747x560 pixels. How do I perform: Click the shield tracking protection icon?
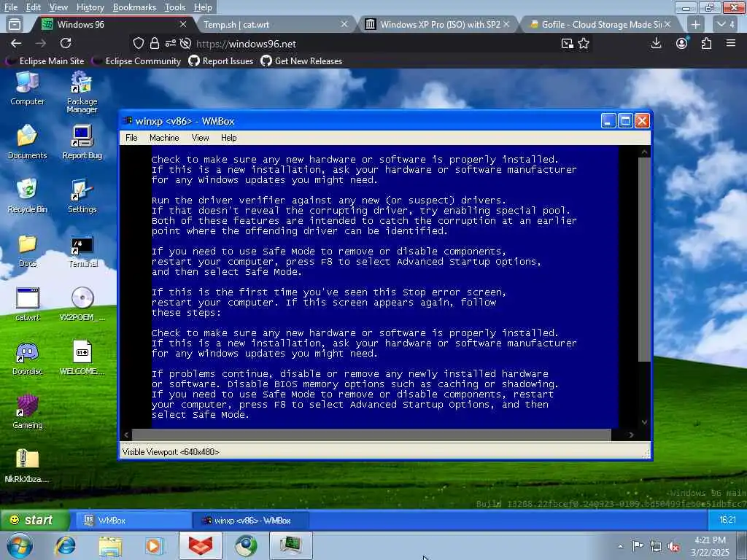[138, 43]
